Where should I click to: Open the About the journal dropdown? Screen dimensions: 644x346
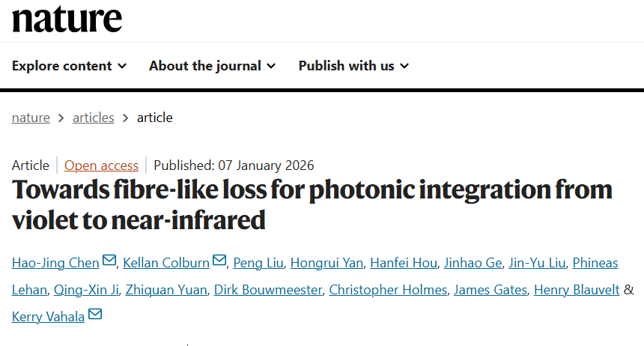pos(212,66)
